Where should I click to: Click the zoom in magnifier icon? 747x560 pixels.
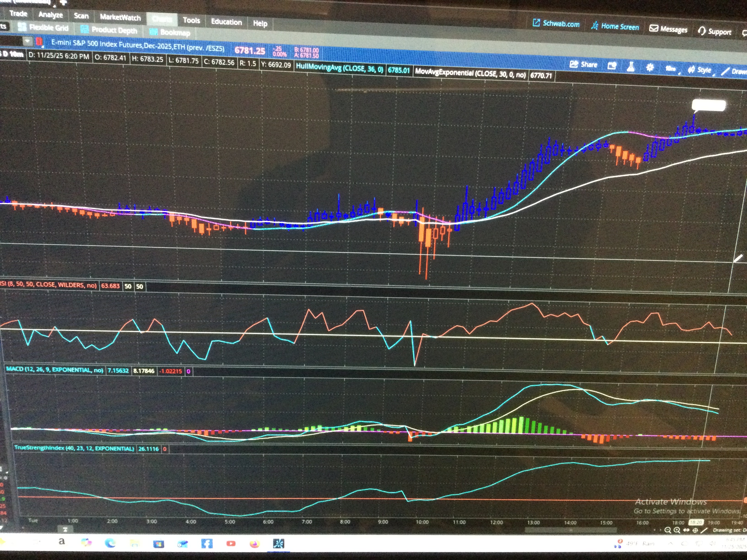point(677,530)
